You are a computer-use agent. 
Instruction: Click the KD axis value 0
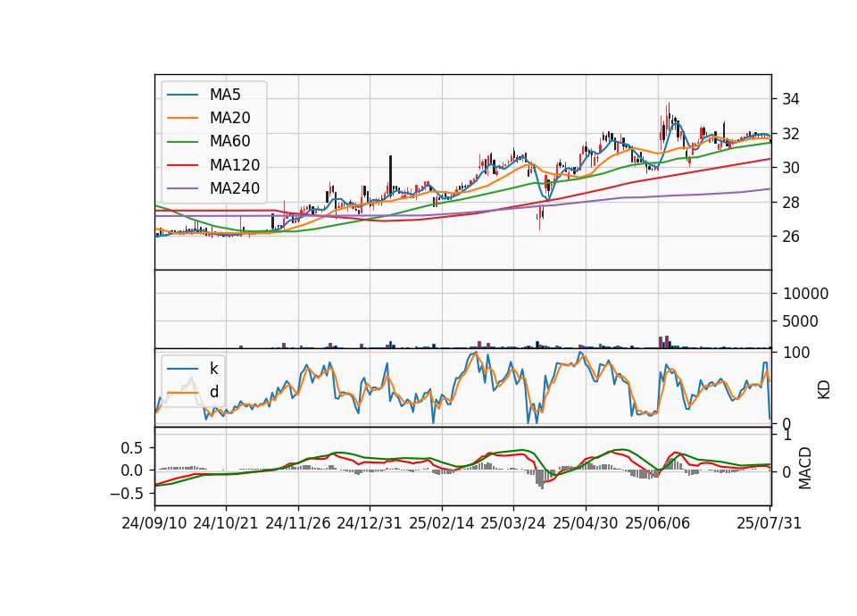coord(786,424)
